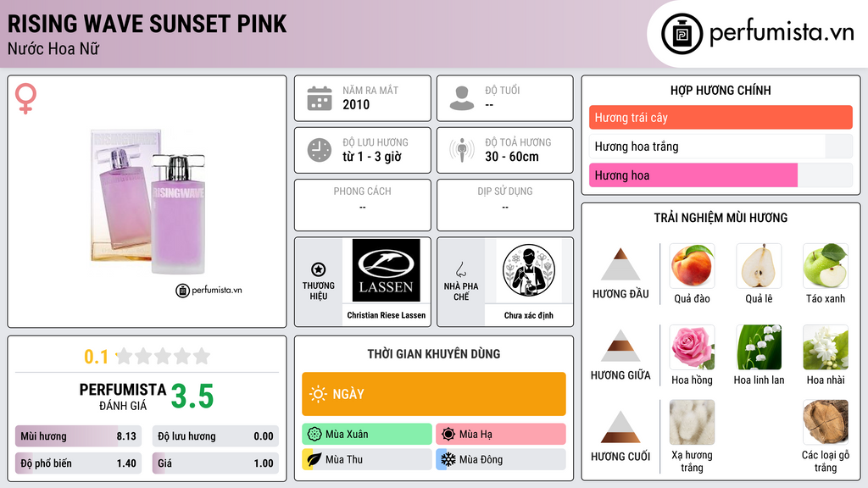Select the Mùa Hạ season bar
The width and height of the screenshot is (868, 488).
(x=501, y=435)
